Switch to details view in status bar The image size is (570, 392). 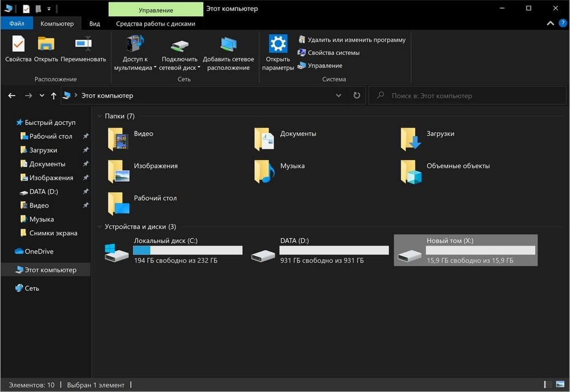click(x=548, y=385)
